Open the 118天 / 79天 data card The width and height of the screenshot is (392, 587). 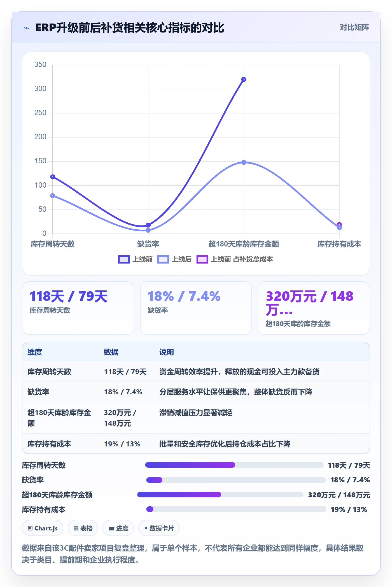78,308
